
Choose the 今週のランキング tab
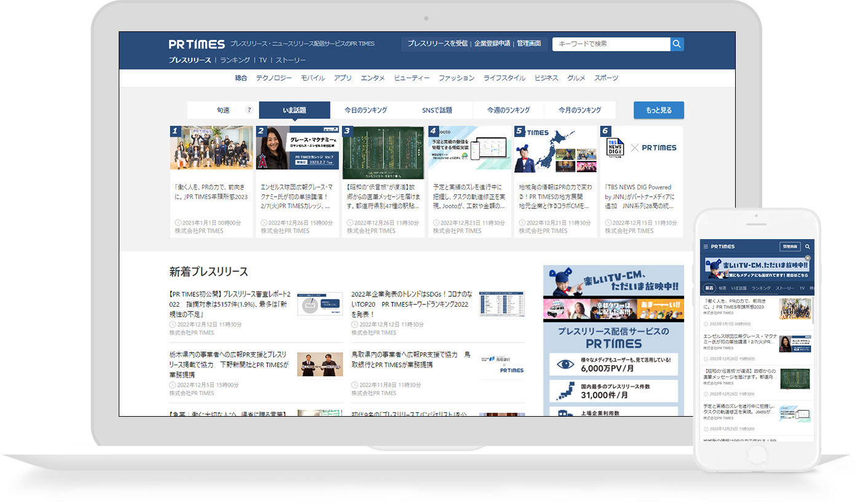(508, 110)
